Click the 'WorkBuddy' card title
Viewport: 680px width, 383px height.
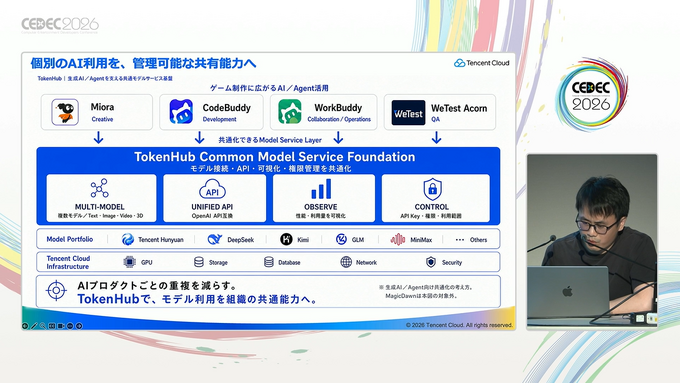338,108
